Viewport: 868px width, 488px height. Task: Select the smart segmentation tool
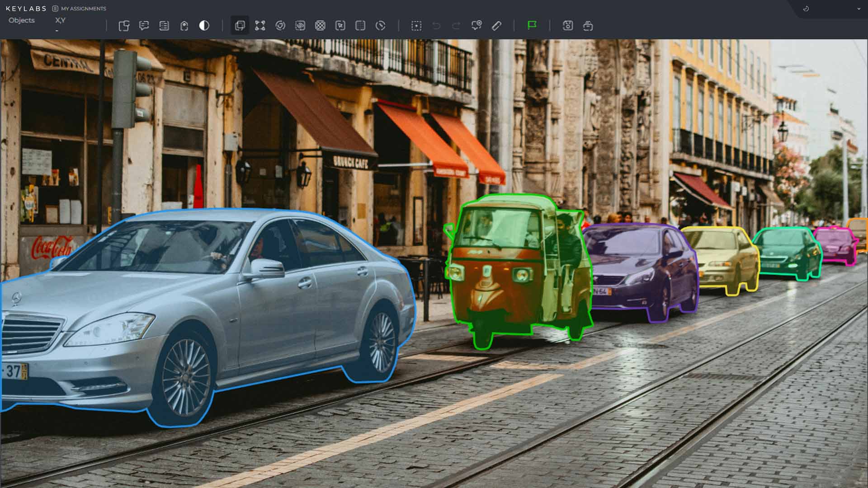click(x=281, y=26)
